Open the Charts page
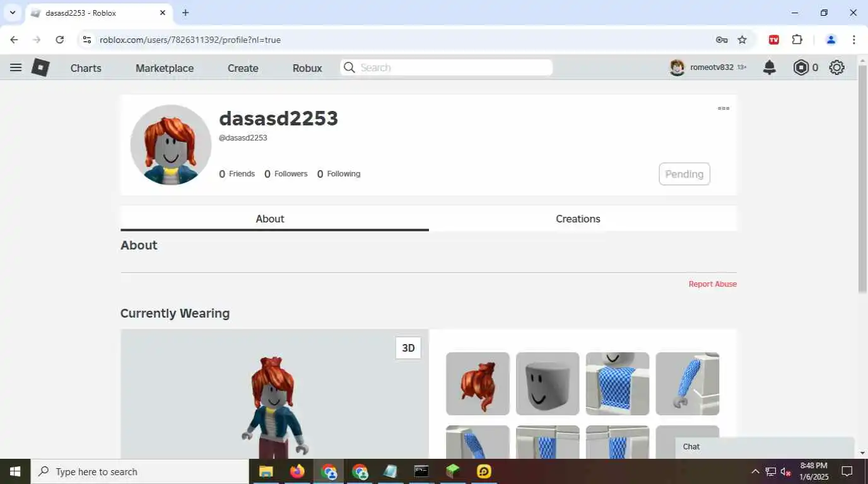Screen dimensions: 868x484 click(86, 68)
